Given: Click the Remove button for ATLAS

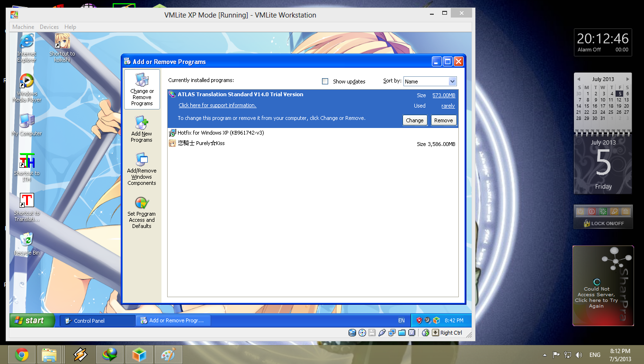Looking at the screenshot, I should click(444, 120).
